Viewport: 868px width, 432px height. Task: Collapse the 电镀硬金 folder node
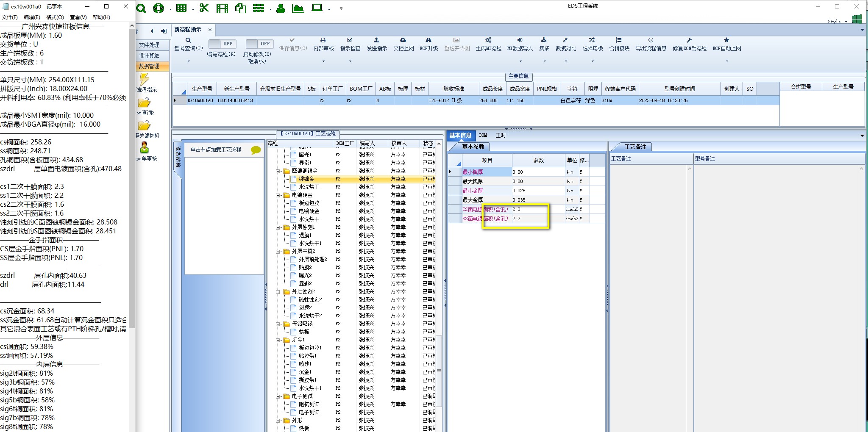(278, 195)
